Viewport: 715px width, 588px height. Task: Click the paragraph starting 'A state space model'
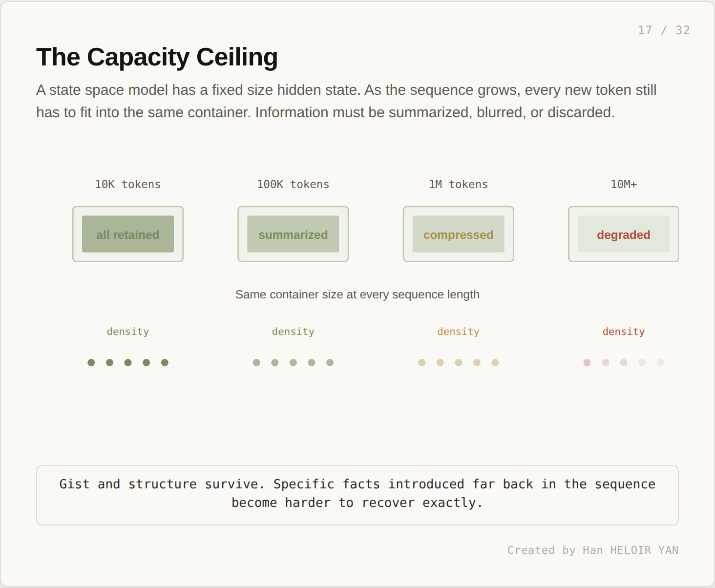pyautogui.click(x=346, y=101)
